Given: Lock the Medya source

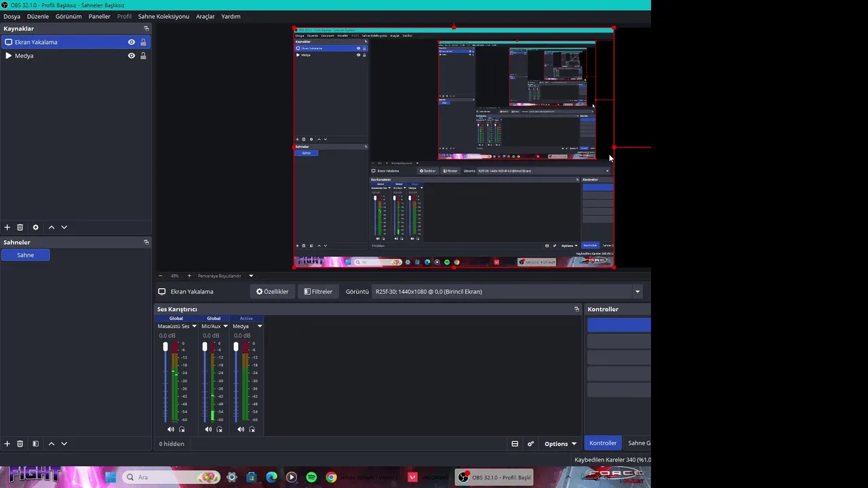Looking at the screenshot, I should click(143, 56).
